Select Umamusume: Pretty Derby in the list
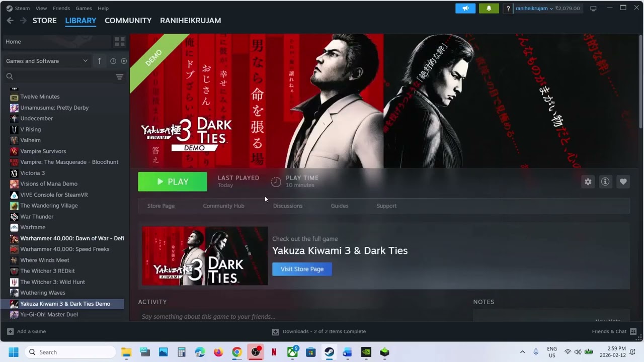Image resolution: width=644 pixels, height=362 pixels. (x=54, y=108)
